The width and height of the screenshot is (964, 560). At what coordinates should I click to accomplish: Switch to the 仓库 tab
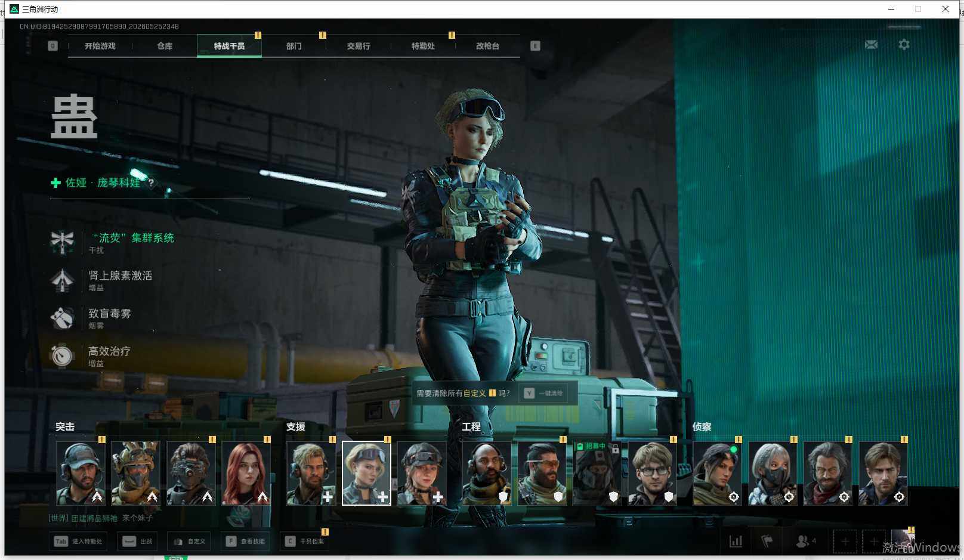[x=165, y=46]
